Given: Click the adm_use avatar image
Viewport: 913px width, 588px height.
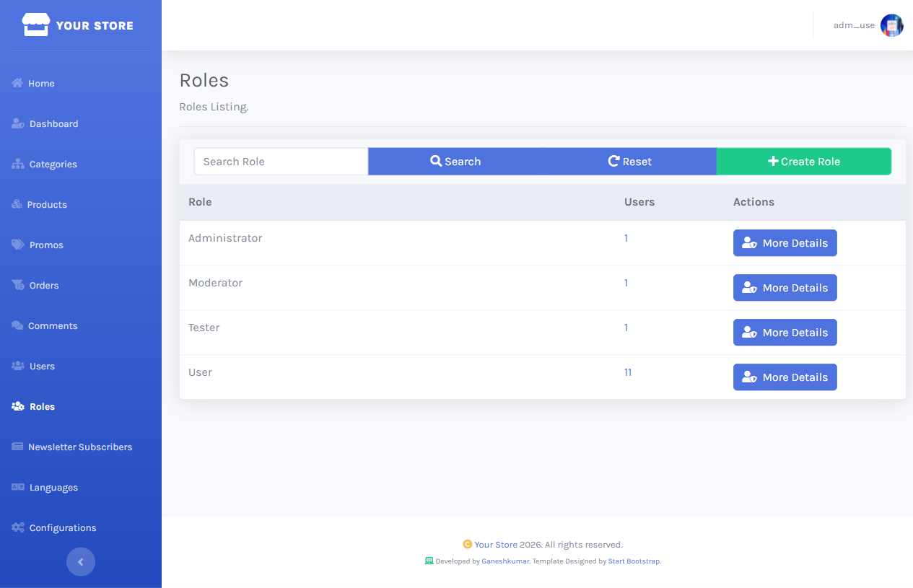Looking at the screenshot, I should pyautogui.click(x=892, y=25).
